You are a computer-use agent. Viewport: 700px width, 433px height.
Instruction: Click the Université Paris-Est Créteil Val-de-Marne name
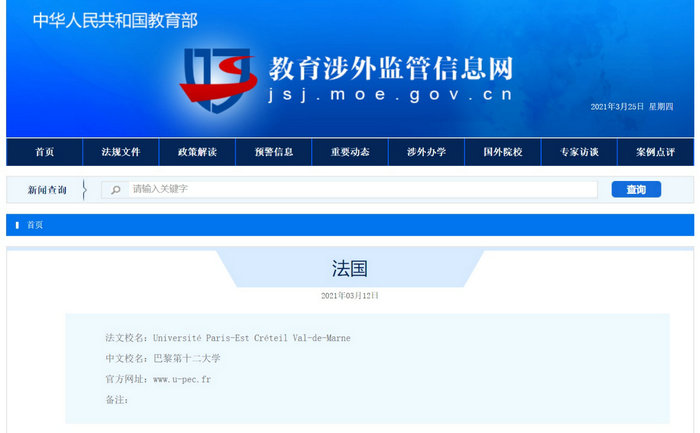point(252,338)
